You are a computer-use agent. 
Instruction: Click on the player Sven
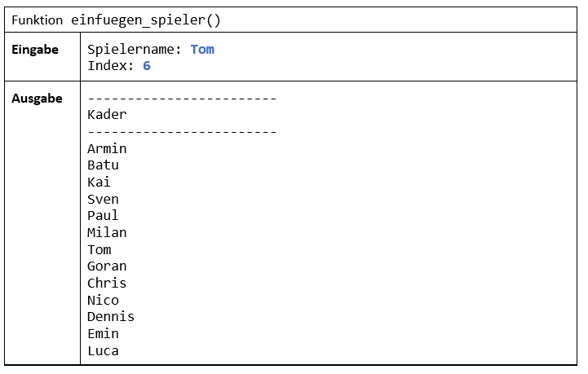click(103, 199)
